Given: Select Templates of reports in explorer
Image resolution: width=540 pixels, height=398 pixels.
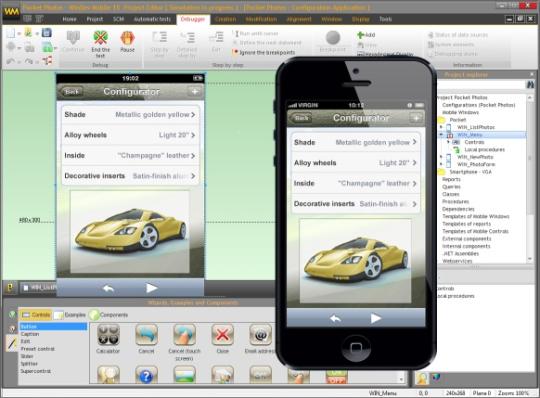Looking at the screenshot, I should (x=466, y=224).
